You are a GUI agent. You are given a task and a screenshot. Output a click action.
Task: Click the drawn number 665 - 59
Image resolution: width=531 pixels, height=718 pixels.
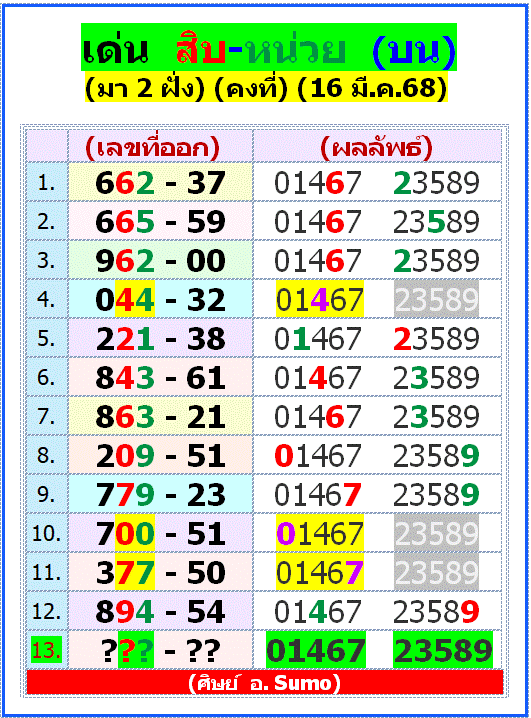click(x=160, y=222)
